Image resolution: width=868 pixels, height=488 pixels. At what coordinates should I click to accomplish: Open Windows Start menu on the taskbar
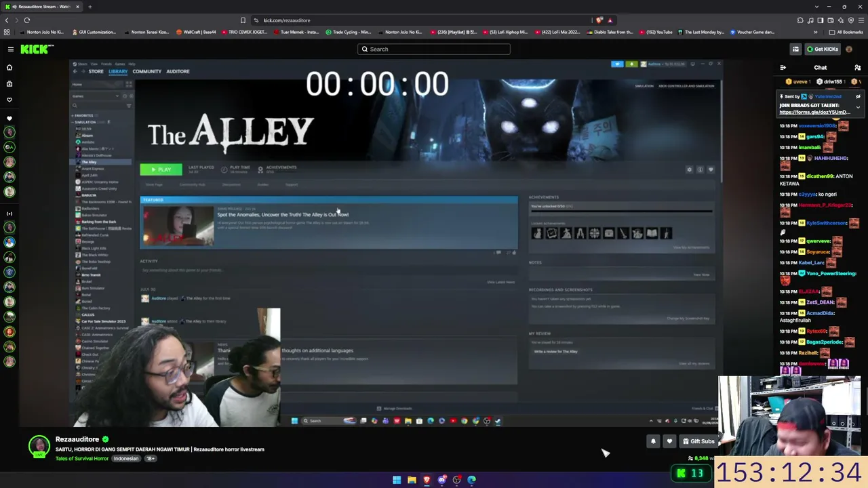point(397,480)
